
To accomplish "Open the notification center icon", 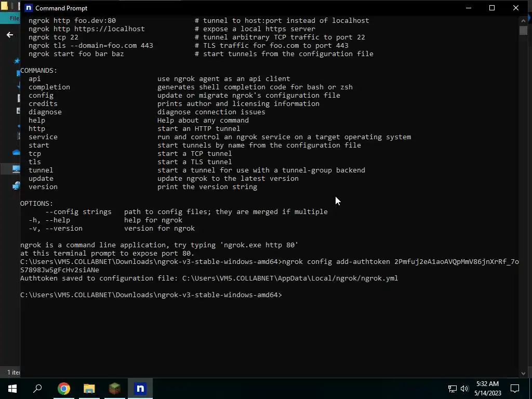I will pyautogui.click(x=515, y=389).
